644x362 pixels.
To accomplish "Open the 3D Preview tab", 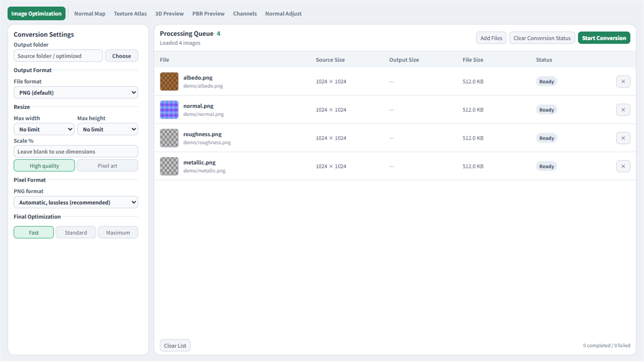I will 169,13.
